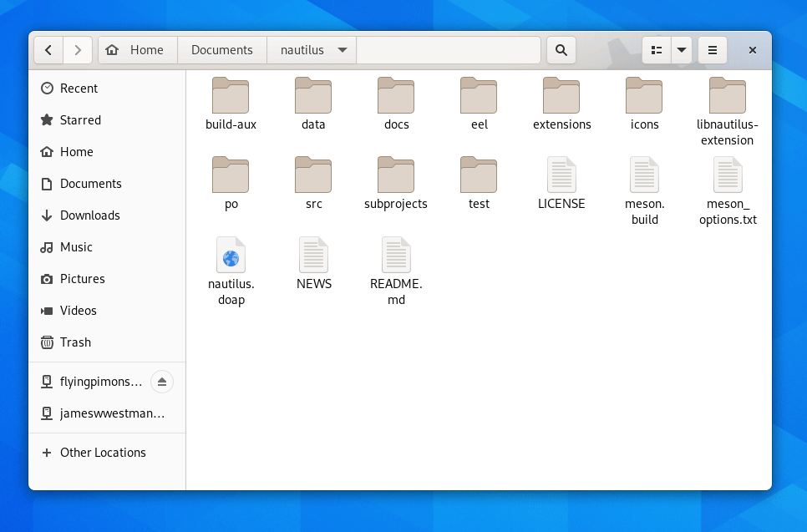Select the po folder

[231, 184]
